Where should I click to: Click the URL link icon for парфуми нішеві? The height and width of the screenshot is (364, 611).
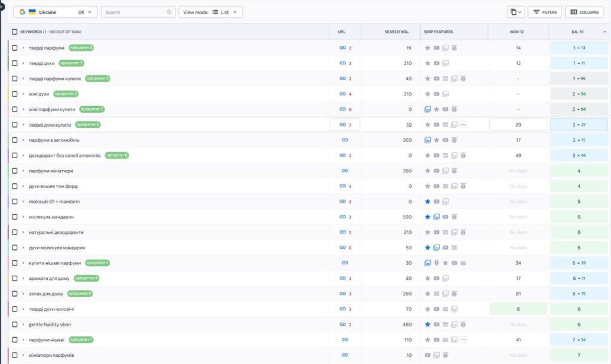[344, 340]
